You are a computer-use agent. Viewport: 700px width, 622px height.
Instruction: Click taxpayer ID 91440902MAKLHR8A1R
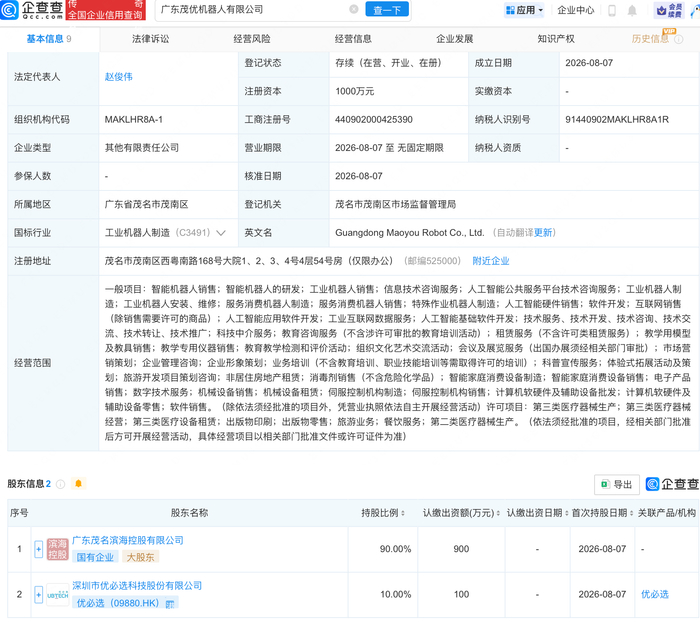coord(617,120)
